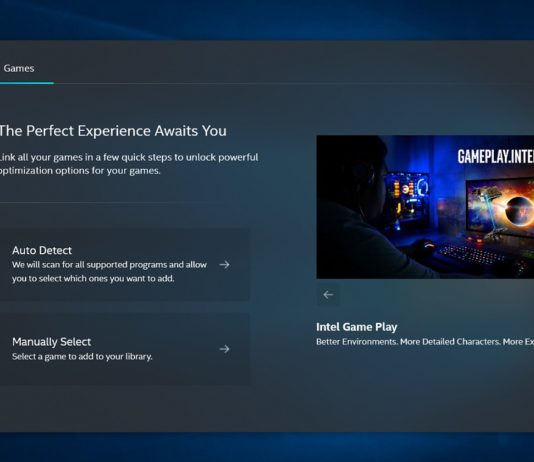Click the Auto Detect arrow icon
This screenshot has width=534, height=462.
(x=224, y=265)
